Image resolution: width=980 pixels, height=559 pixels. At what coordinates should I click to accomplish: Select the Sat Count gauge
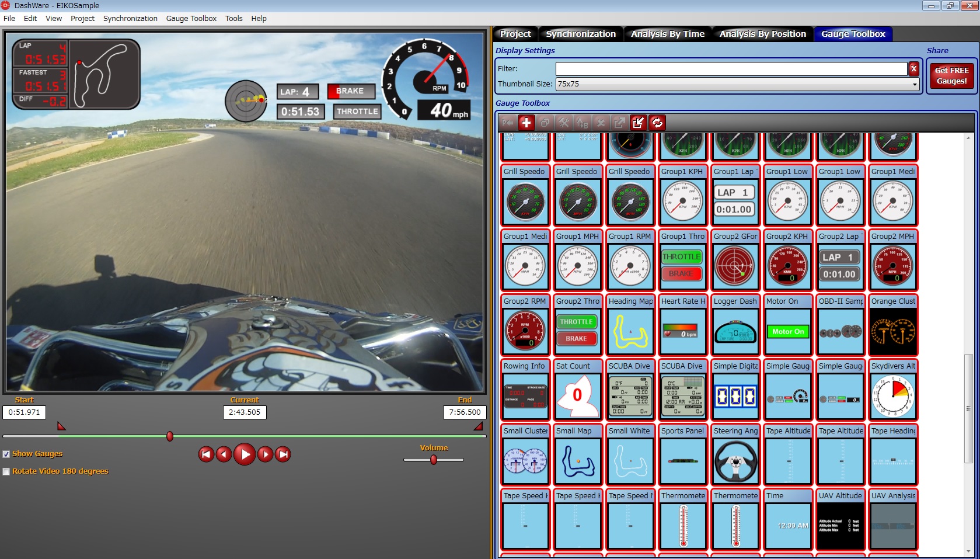(577, 390)
